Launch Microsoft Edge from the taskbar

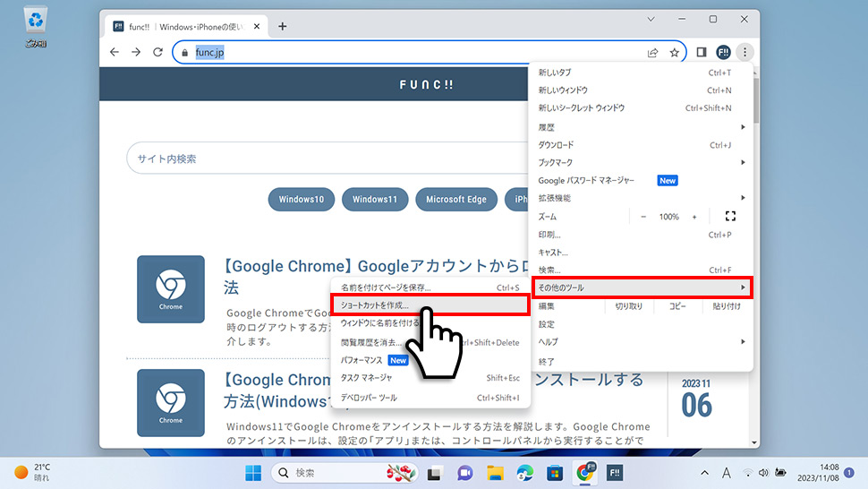pyautogui.click(x=524, y=473)
